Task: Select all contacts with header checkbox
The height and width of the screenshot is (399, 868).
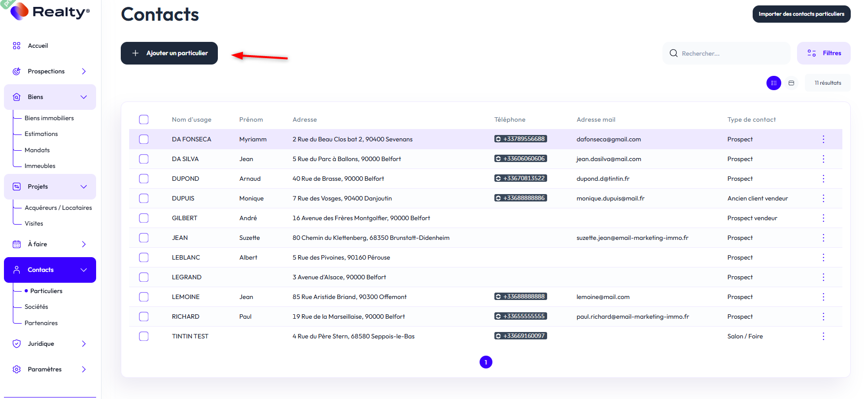Action: click(x=144, y=120)
